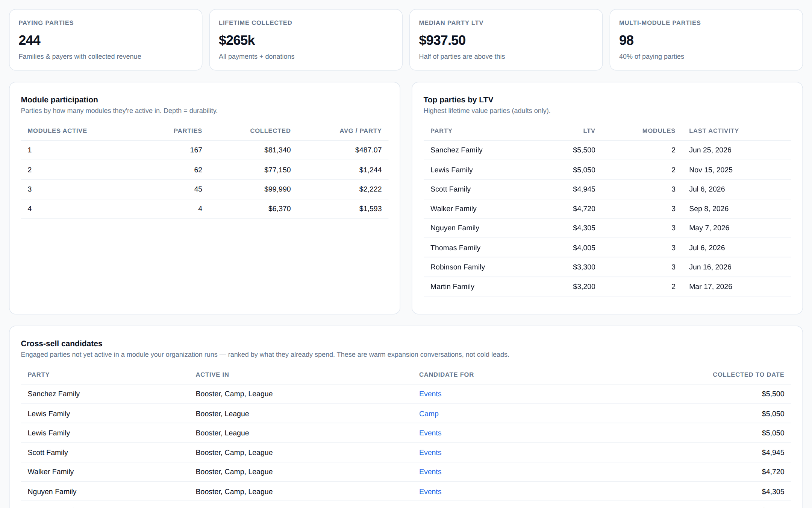
Task: Select the Last Activity column header
Action: tap(714, 131)
